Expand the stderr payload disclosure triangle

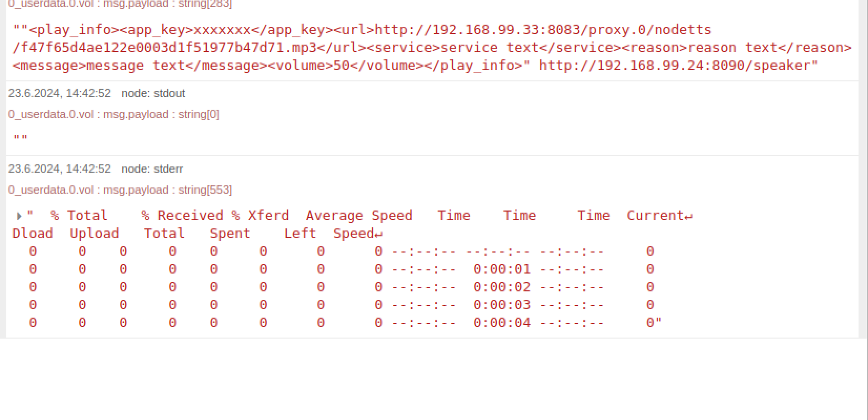click(19, 216)
